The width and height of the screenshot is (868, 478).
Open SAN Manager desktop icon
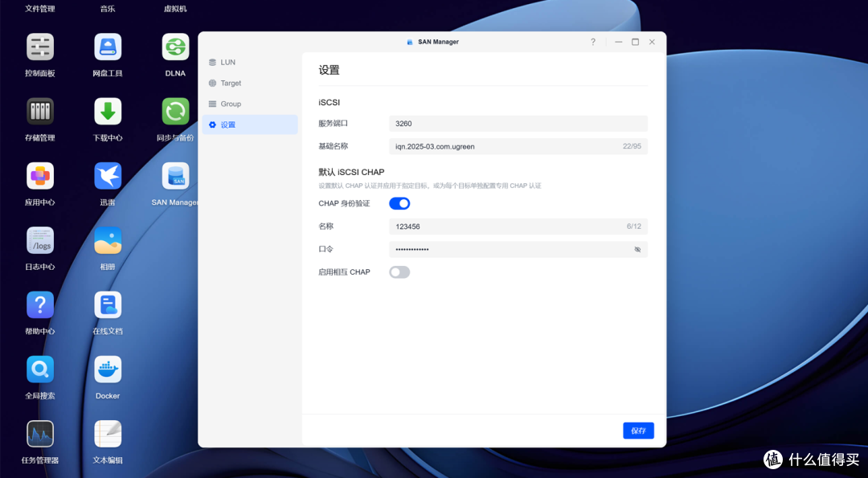tap(175, 176)
